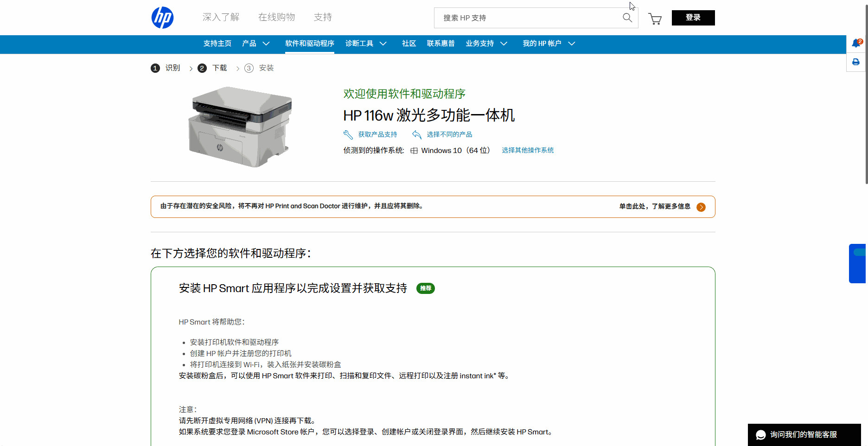Click the Windows logo next to Windows 10
The width and height of the screenshot is (868, 446).
point(414,151)
